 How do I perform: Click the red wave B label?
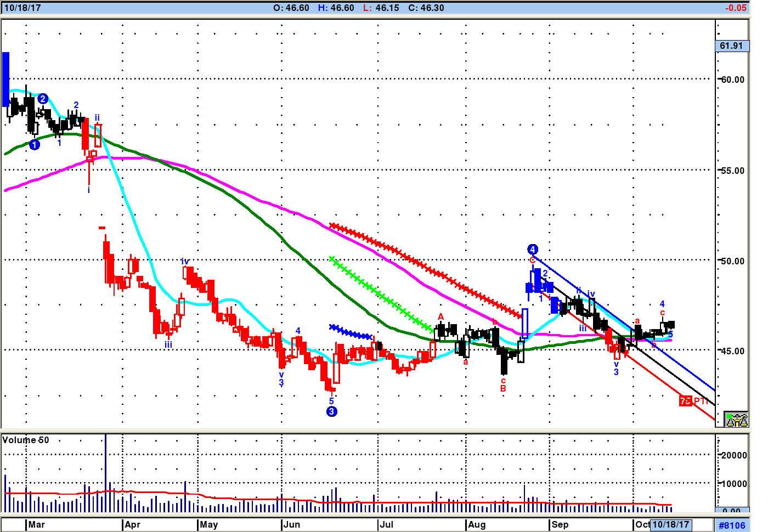click(503, 388)
